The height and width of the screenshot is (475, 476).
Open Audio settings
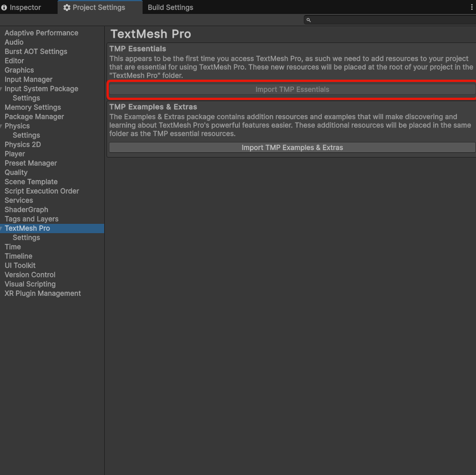[x=14, y=42]
